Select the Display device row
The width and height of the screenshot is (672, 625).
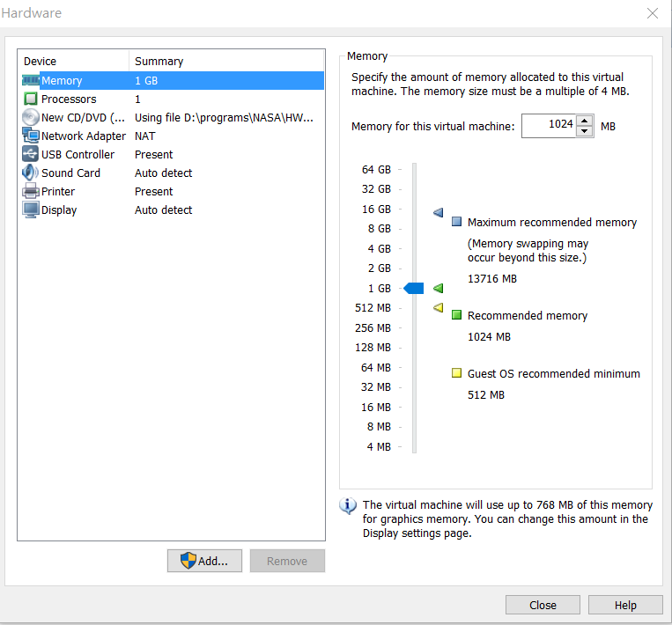pos(174,210)
